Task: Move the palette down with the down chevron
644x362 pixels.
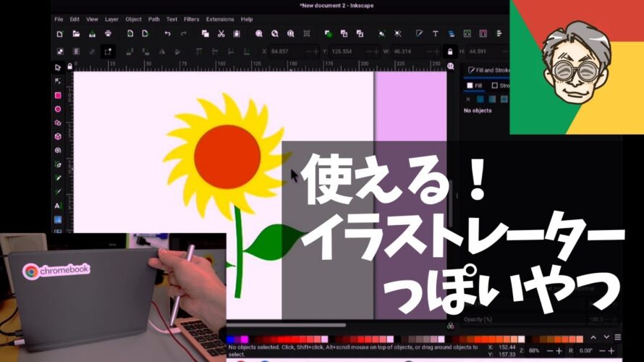Action: (x=606, y=337)
